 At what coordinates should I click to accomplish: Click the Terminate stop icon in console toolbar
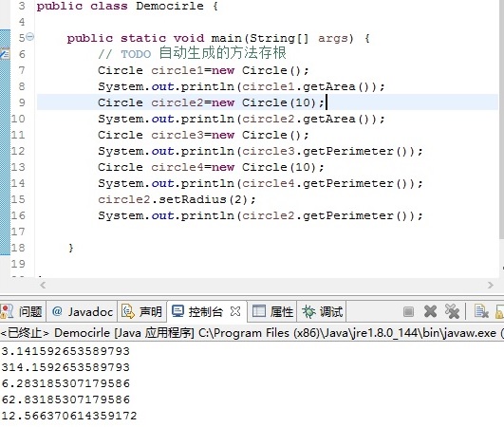(x=408, y=311)
